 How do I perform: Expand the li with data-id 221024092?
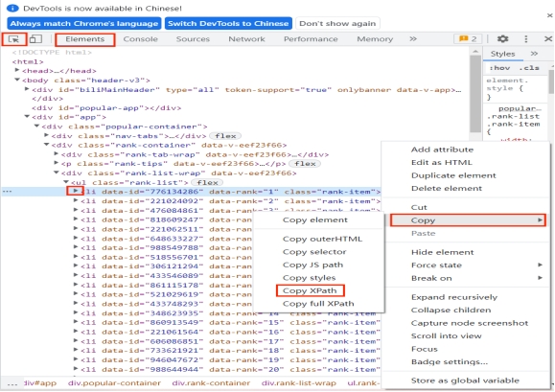(76, 200)
